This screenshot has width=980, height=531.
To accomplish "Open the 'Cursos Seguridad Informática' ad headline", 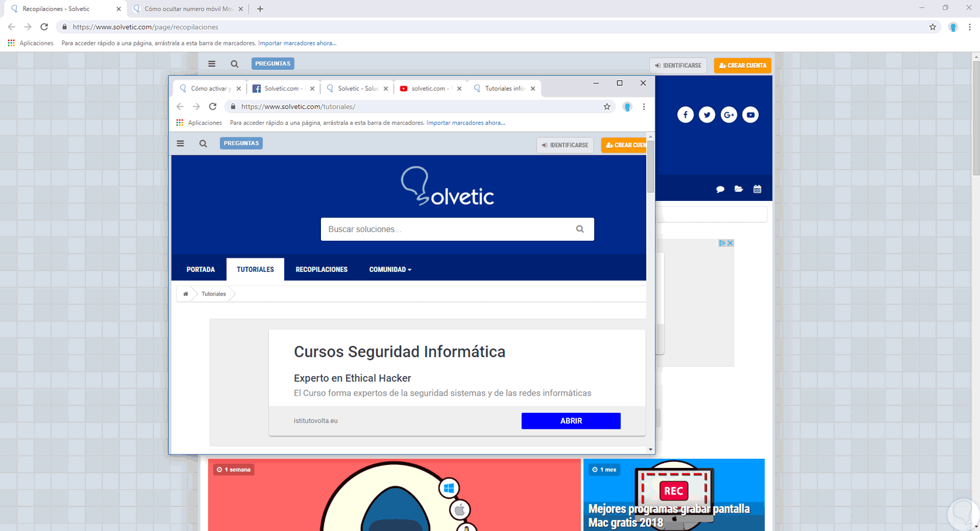I will coord(399,352).
